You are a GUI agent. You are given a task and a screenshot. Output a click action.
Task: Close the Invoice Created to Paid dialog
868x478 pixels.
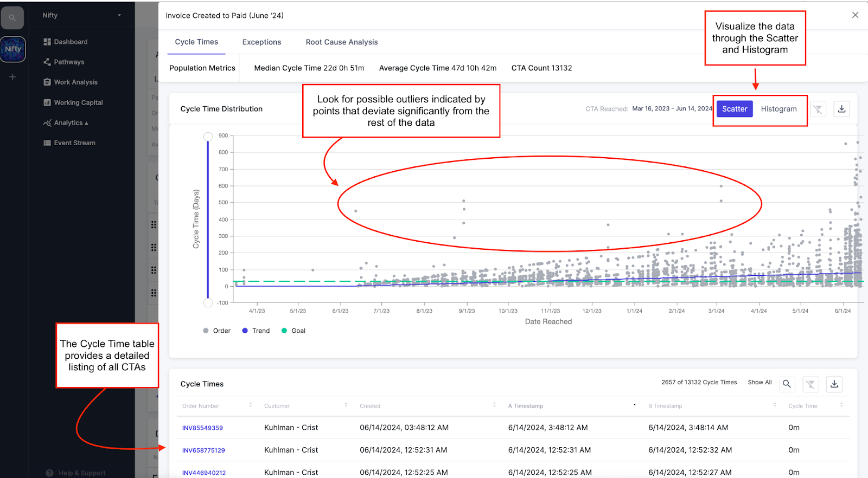pos(855,15)
